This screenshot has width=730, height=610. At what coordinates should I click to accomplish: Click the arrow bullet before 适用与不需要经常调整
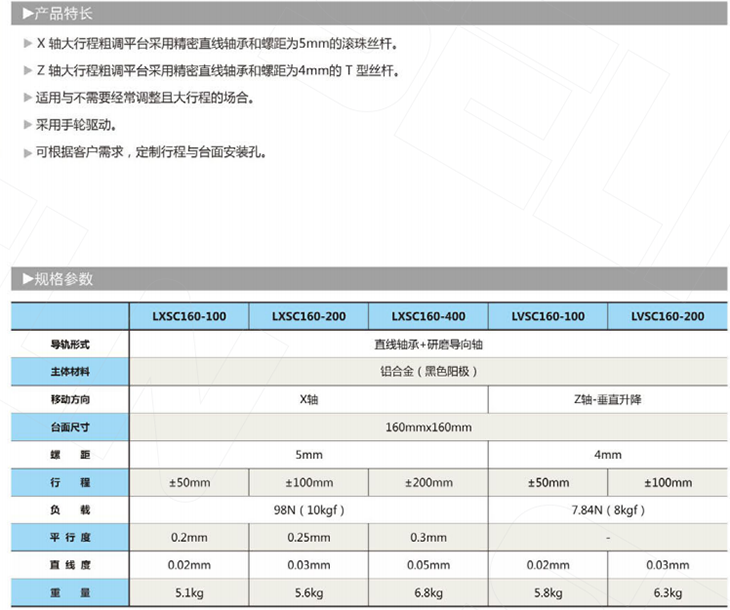[27, 99]
